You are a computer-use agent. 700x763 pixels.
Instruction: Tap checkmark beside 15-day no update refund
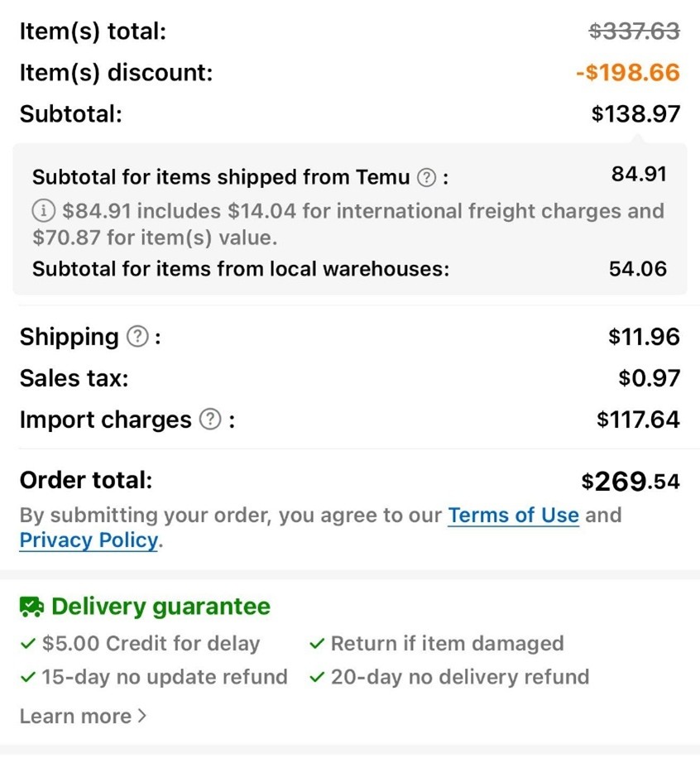(28, 677)
